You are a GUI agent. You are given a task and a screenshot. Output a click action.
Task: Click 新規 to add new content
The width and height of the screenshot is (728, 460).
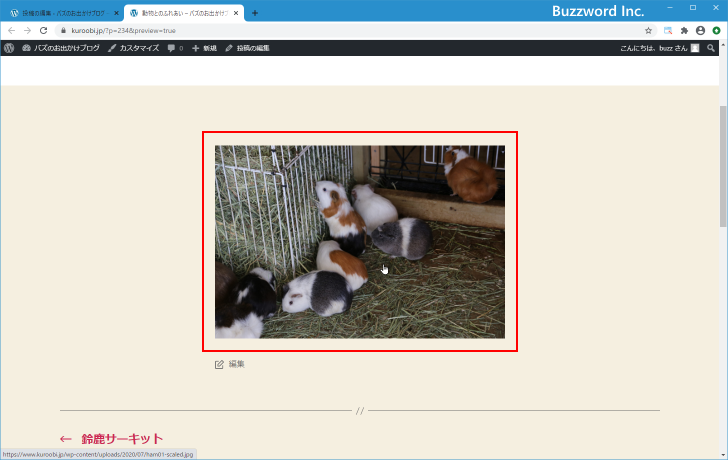(x=204, y=48)
